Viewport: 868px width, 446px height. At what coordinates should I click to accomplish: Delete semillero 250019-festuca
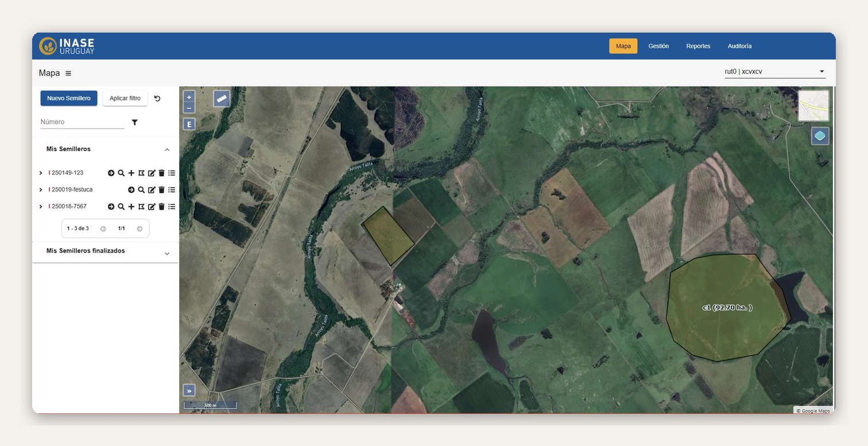point(161,190)
